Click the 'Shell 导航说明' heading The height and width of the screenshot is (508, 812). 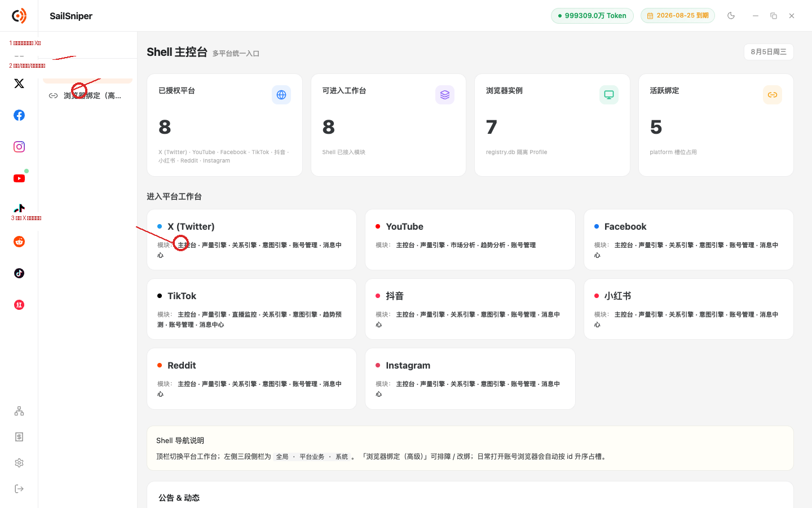(x=180, y=440)
